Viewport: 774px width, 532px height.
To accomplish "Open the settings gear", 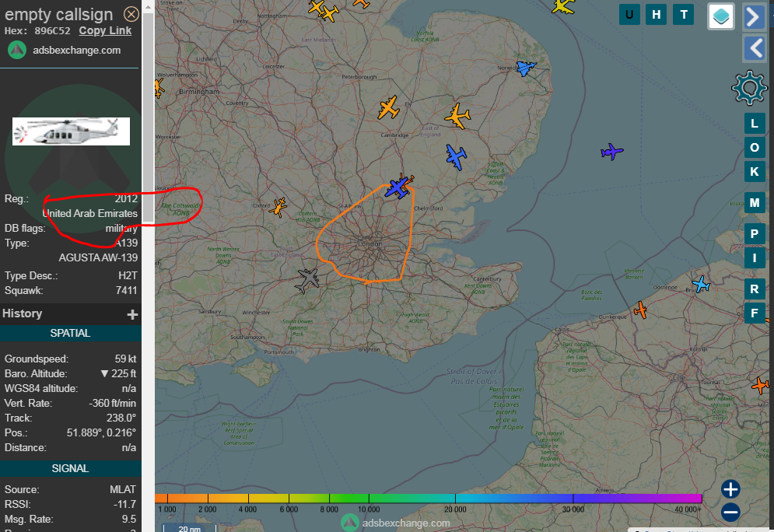I will [749, 88].
